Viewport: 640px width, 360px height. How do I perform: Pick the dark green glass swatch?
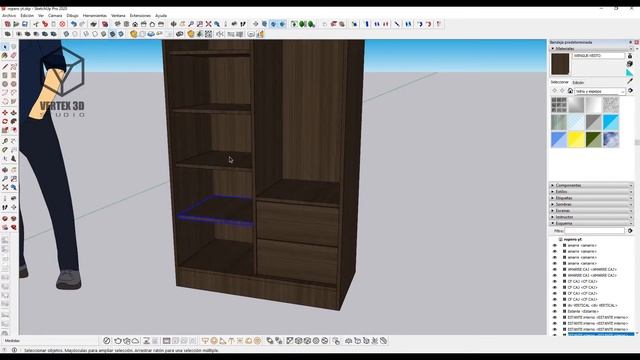[x=593, y=140]
